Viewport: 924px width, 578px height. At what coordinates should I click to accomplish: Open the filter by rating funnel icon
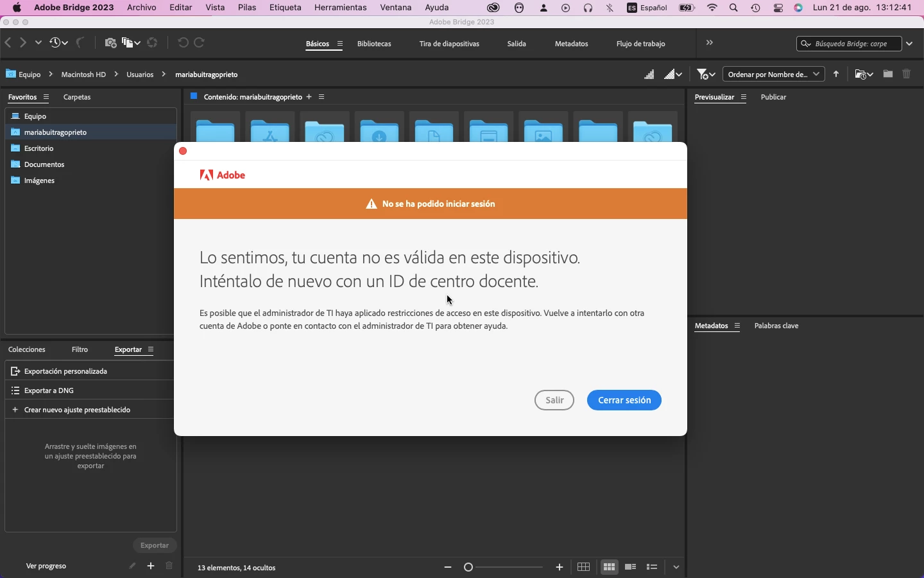tap(706, 74)
